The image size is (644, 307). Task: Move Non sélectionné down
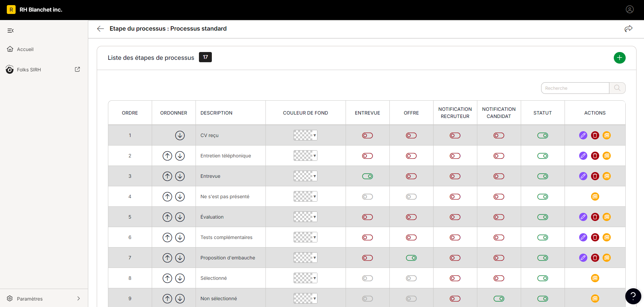180,299
